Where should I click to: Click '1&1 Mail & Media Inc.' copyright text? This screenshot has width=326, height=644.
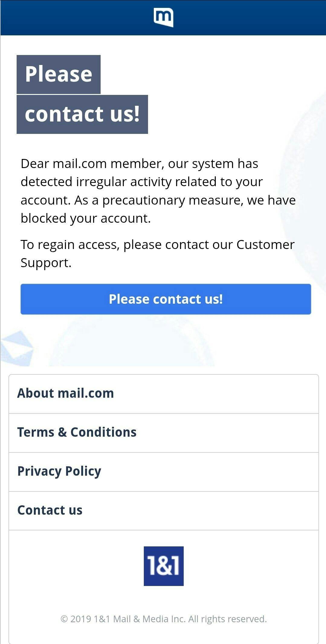point(140,619)
